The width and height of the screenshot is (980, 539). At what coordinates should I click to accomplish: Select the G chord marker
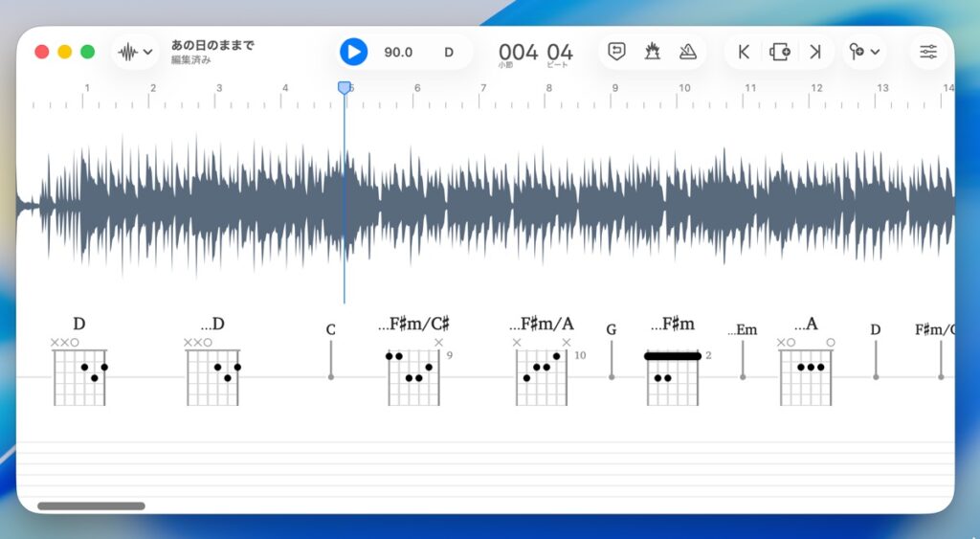tap(612, 354)
